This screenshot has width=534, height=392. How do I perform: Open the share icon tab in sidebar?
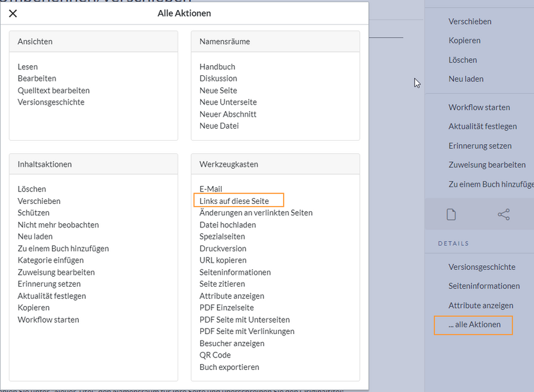pos(504,215)
